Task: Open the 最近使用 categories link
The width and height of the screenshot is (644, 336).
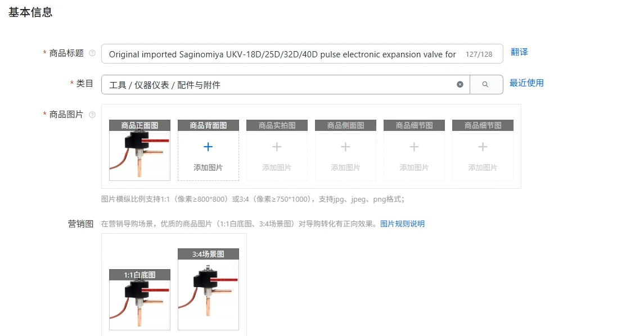Action: pos(526,83)
